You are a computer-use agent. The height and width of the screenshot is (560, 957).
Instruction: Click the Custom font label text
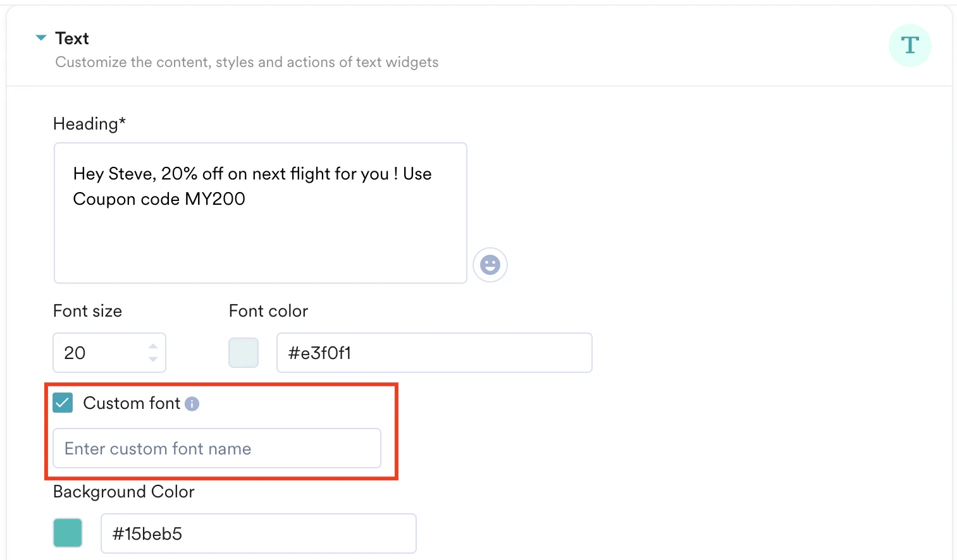coord(132,403)
